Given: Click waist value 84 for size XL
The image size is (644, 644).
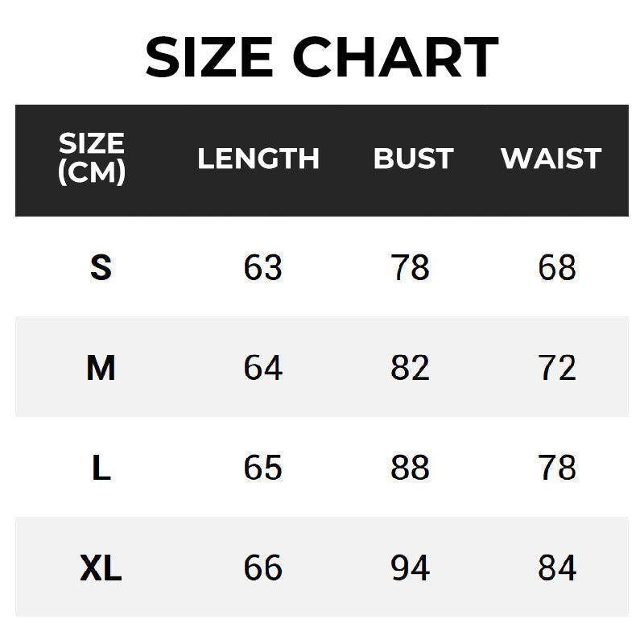Looking at the screenshot, I should pos(557,568).
